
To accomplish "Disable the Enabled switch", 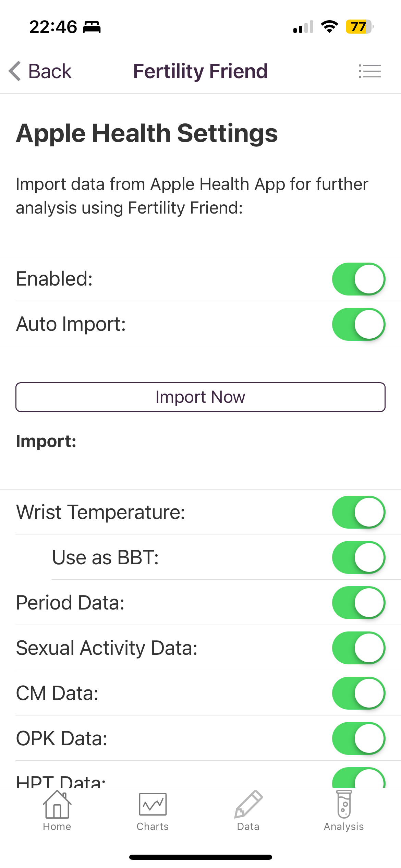I will (x=359, y=279).
